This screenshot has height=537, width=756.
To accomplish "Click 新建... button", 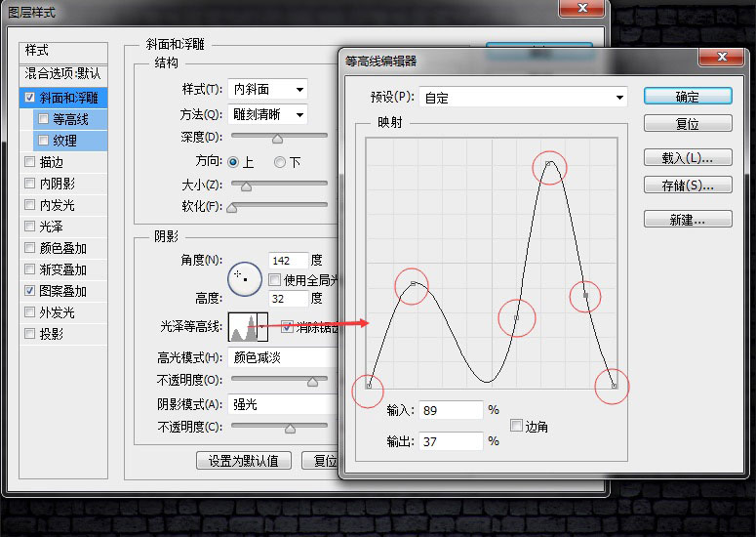I will pos(688,219).
